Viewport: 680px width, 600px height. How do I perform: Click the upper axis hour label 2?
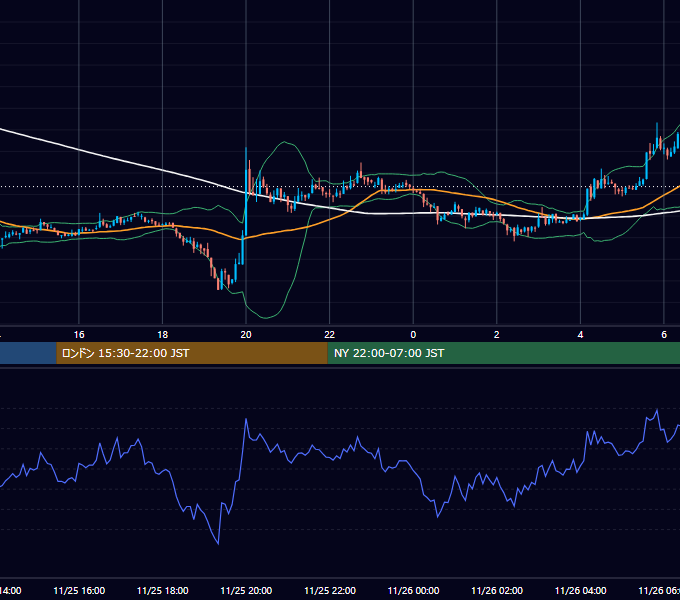497,335
